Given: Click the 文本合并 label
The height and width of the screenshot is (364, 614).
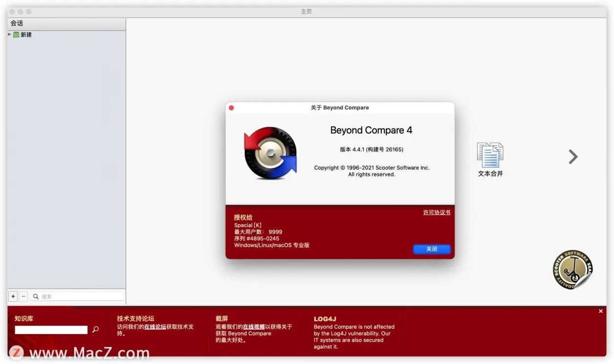Looking at the screenshot, I should 490,173.
